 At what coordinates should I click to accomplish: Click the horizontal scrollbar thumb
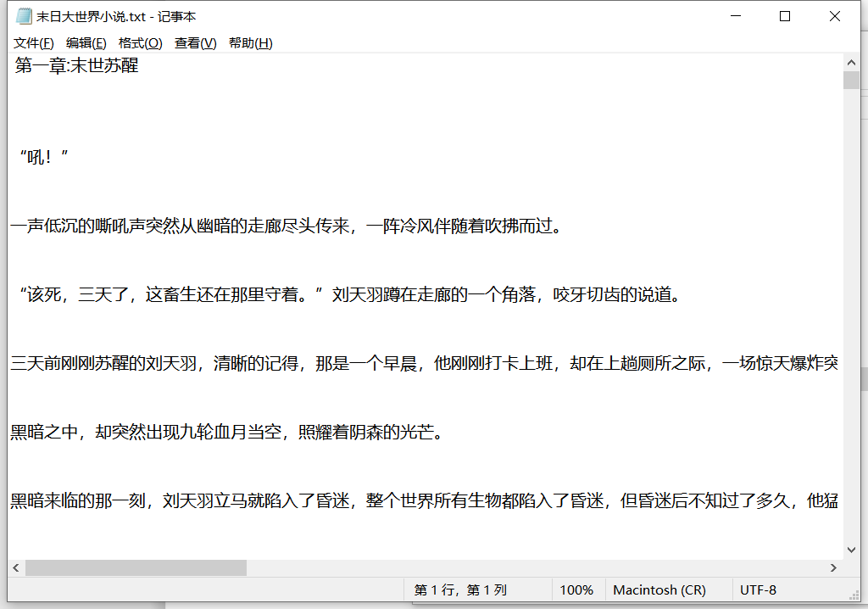[136, 567]
